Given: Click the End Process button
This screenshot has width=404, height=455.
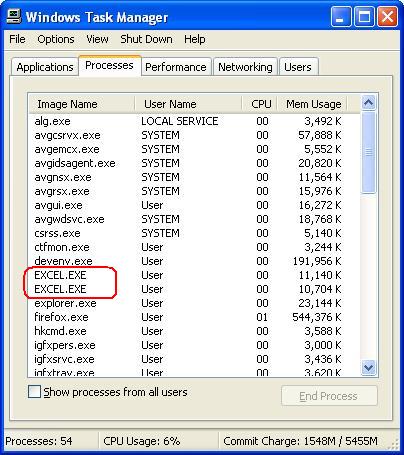Looking at the screenshot, I should [x=329, y=396].
